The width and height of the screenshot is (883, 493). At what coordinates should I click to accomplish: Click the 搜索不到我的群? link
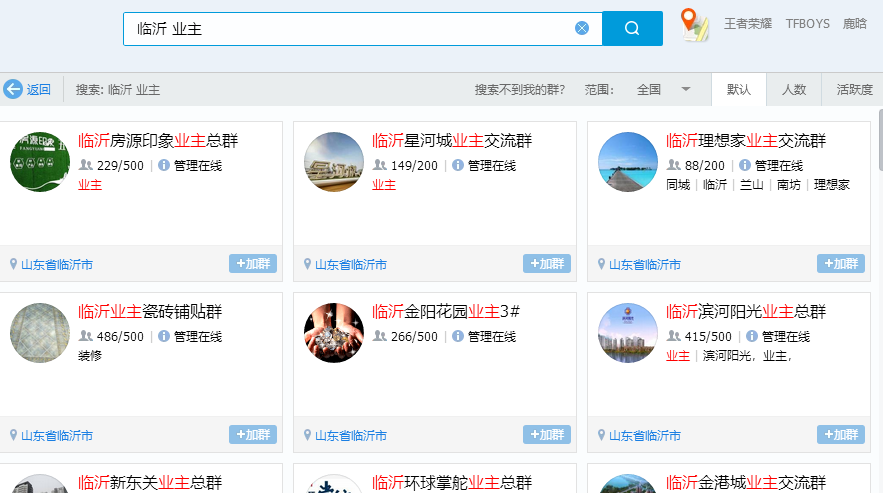click(x=519, y=89)
